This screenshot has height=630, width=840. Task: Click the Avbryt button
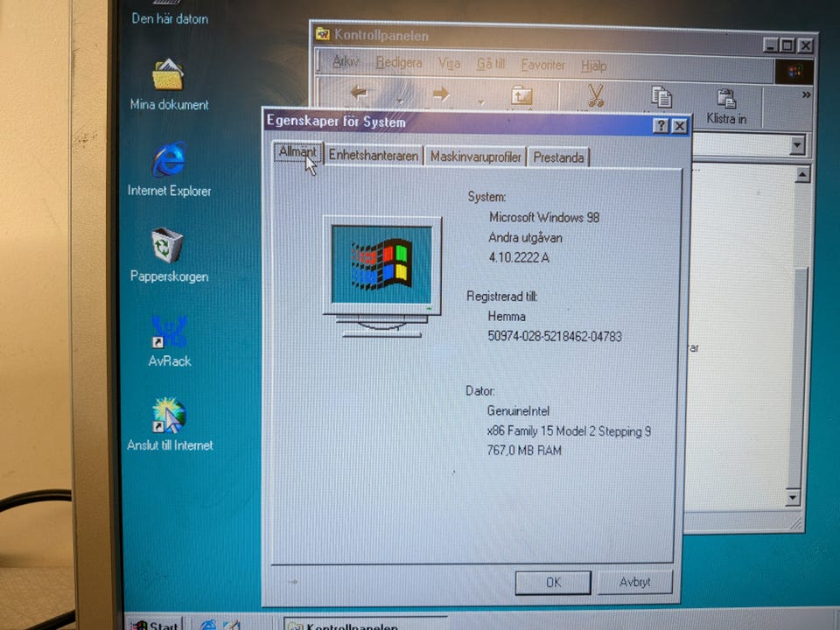pyautogui.click(x=634, y=582)
